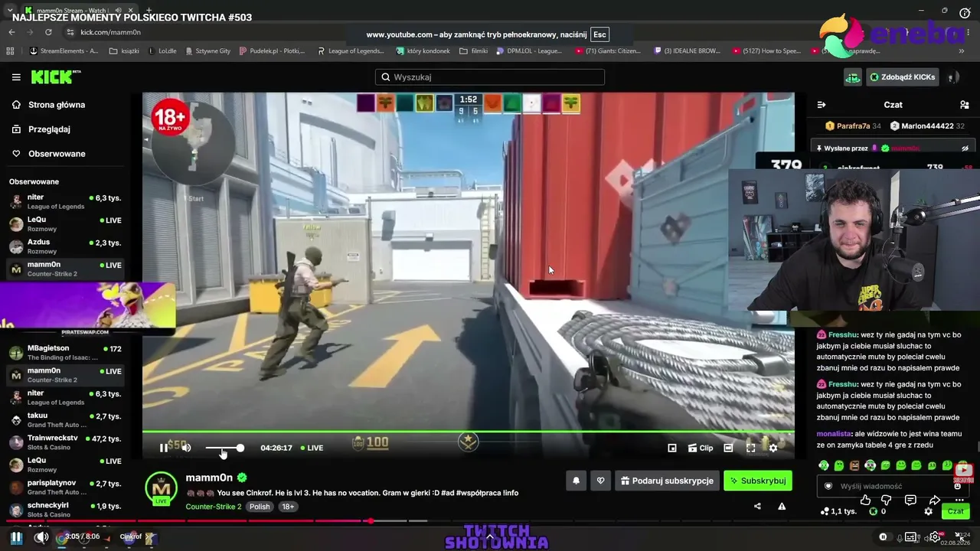Dislike the video with thumbs-down icon
This screenshot has width=980, height=551.
tap(887, 500)
